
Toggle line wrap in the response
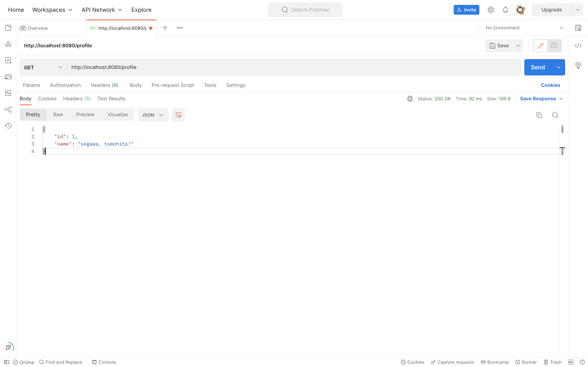(178, 115)
